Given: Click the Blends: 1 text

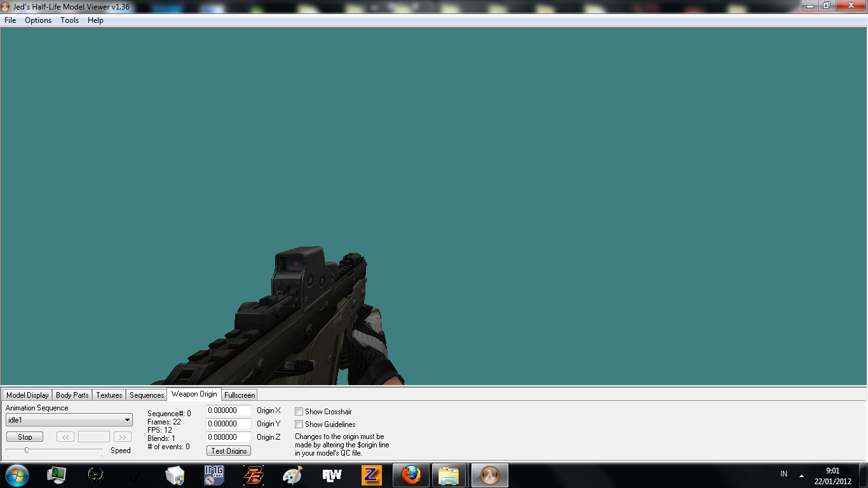Looking at the screenshot, I should (x=161, y=438).
